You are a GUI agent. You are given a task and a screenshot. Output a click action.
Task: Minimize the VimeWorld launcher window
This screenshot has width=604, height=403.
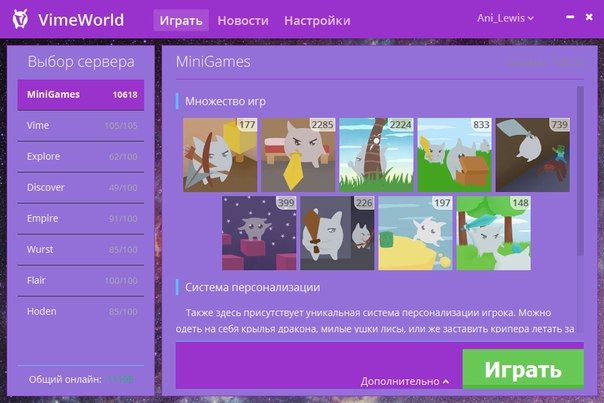pyautogui.click(x=570, y=17)
